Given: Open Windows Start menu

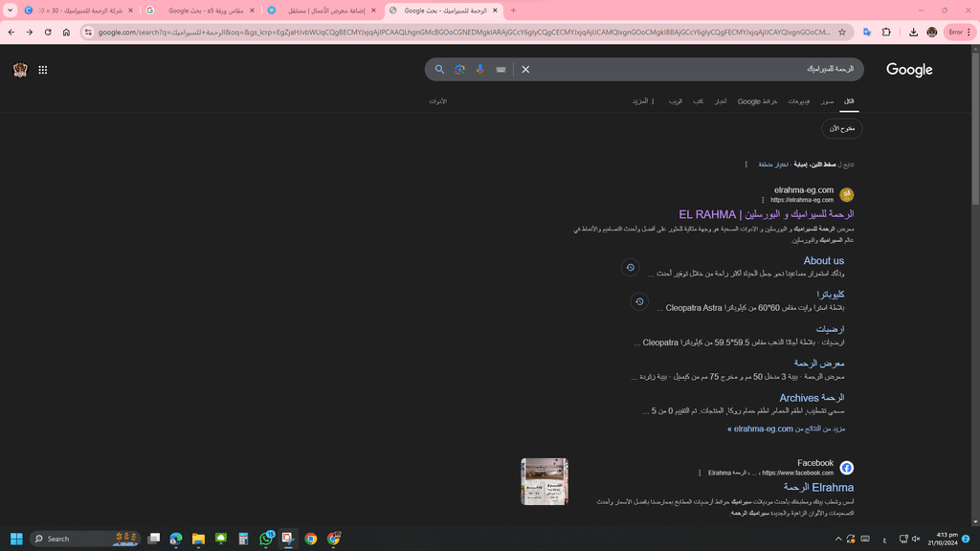Looking at the screenshot, I should point(16,539).
